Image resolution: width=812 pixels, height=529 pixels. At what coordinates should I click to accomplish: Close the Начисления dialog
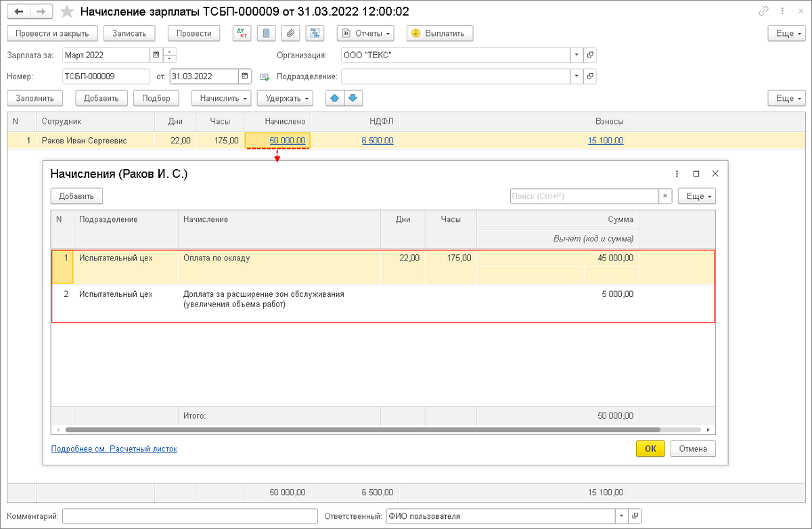tap(715, 174)
